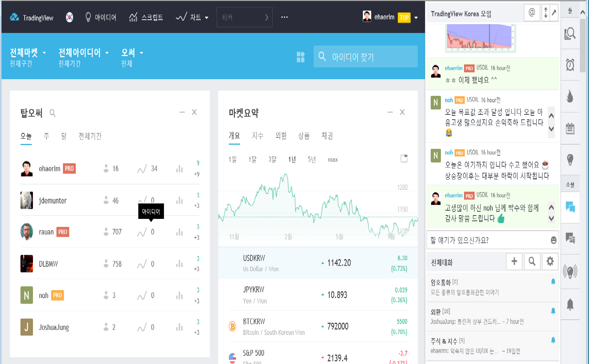Viewport: 589px width, 364px height.
Task: Switch to the 외환 market tab
Action: [281, 136]
